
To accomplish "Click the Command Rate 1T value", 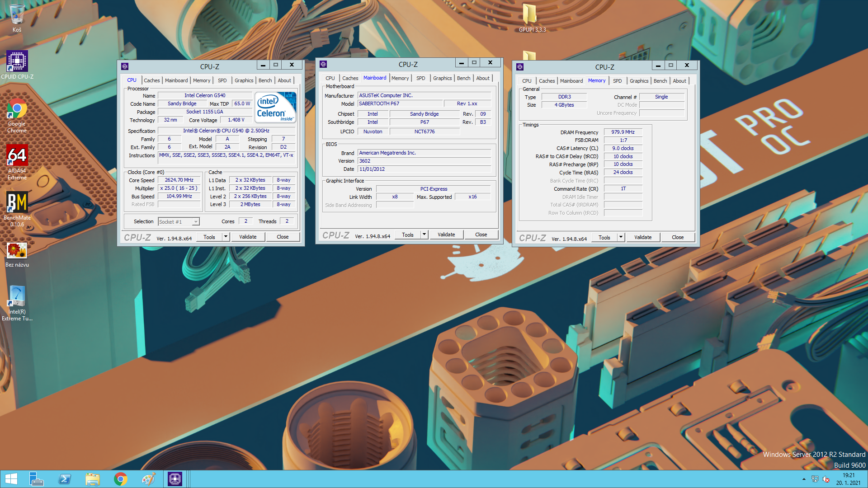I will click(623, 188).
